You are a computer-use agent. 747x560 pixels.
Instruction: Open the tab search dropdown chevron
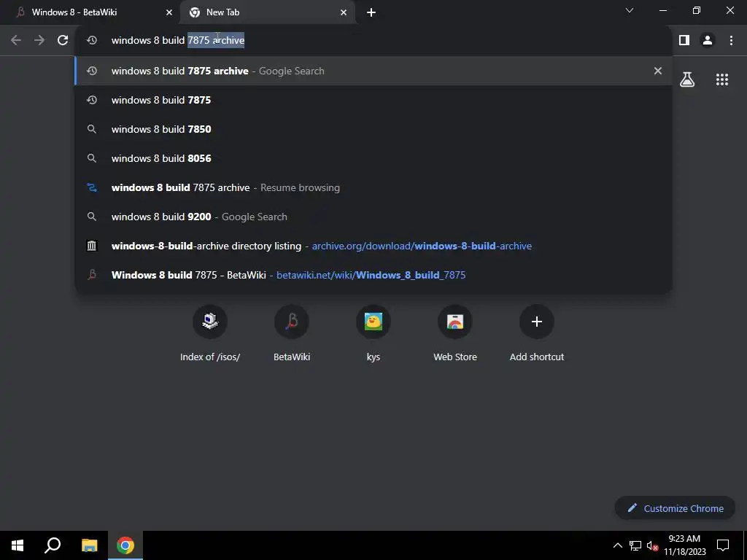tap(630, 10)
